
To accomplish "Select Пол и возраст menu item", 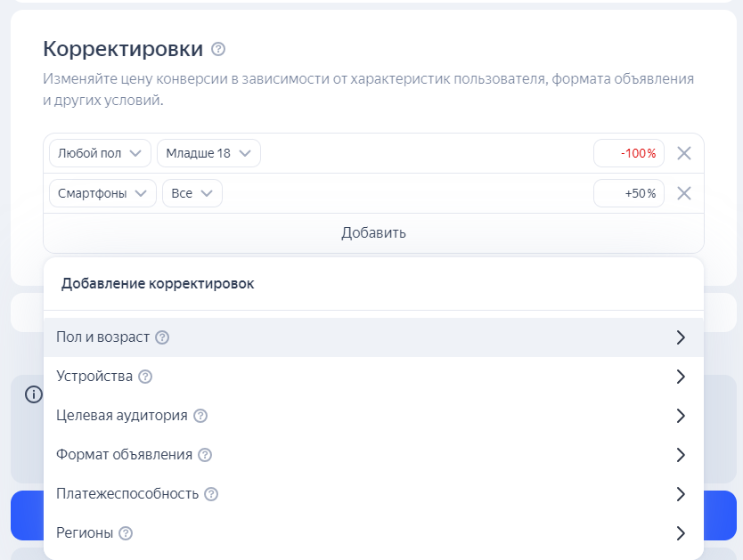I will (x=373, y=337).
